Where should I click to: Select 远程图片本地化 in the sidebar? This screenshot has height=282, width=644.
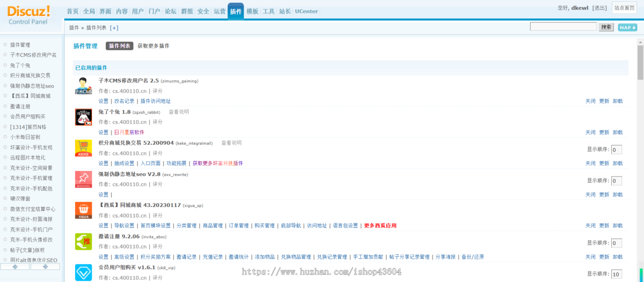pos(28,158)
